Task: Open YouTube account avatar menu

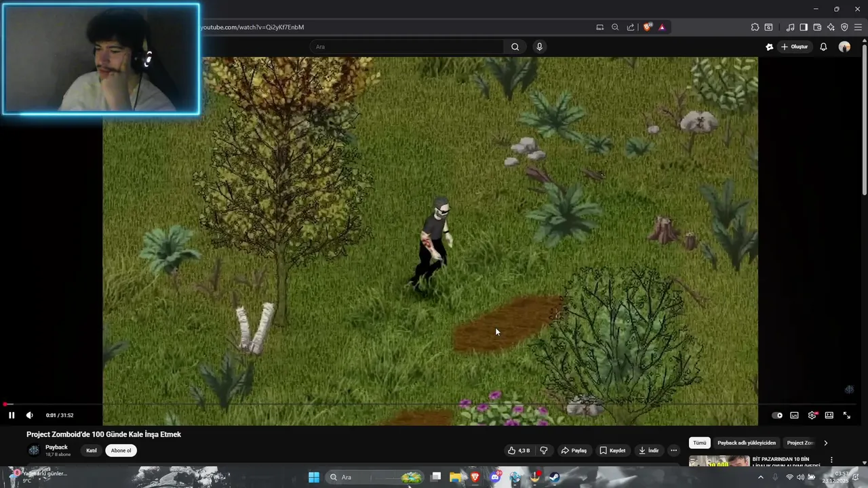Action: tap(844, 47)
